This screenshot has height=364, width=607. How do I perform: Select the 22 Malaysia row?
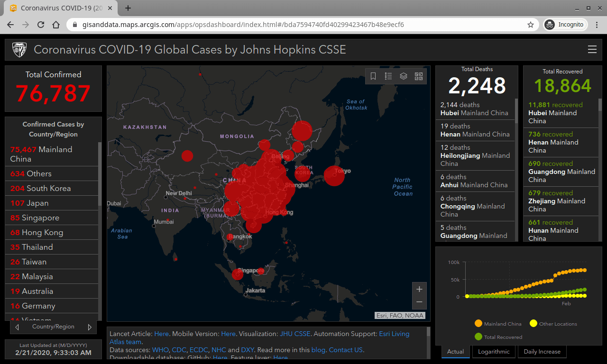pos(52,276)
